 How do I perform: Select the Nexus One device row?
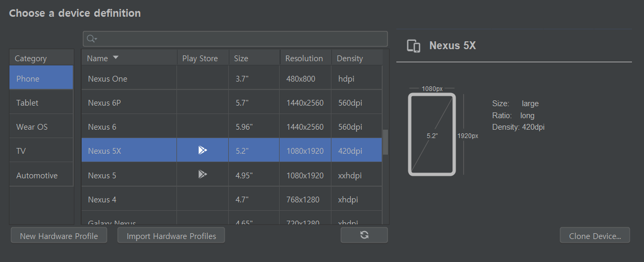point(232,78)
